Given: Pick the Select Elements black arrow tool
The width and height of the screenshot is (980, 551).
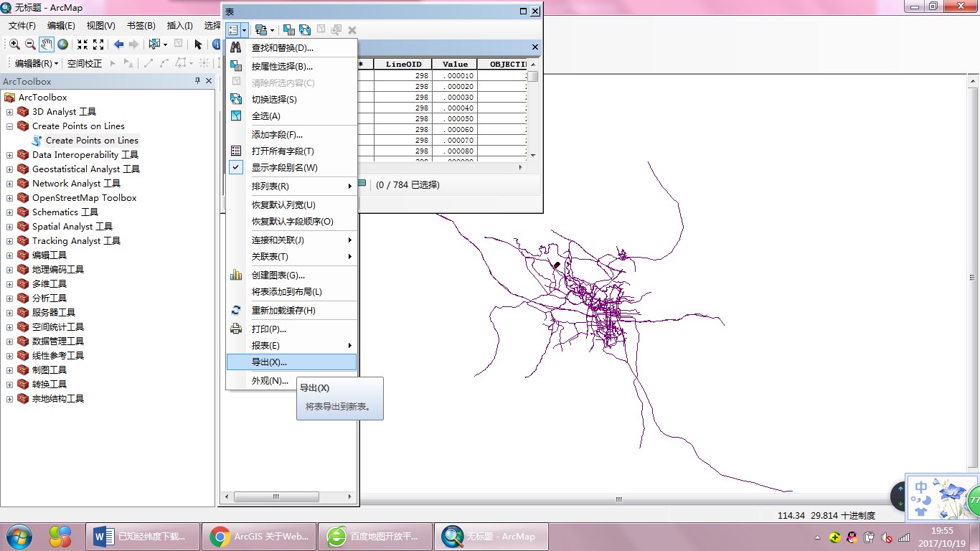Looking at the screenshot, I should tap(198, 44).
